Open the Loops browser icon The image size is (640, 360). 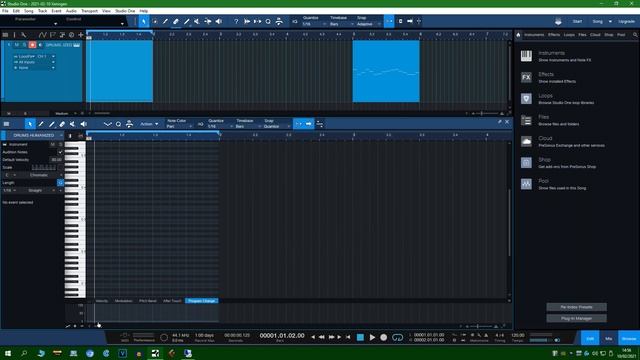pyautogui.click(x=526, y=98)
